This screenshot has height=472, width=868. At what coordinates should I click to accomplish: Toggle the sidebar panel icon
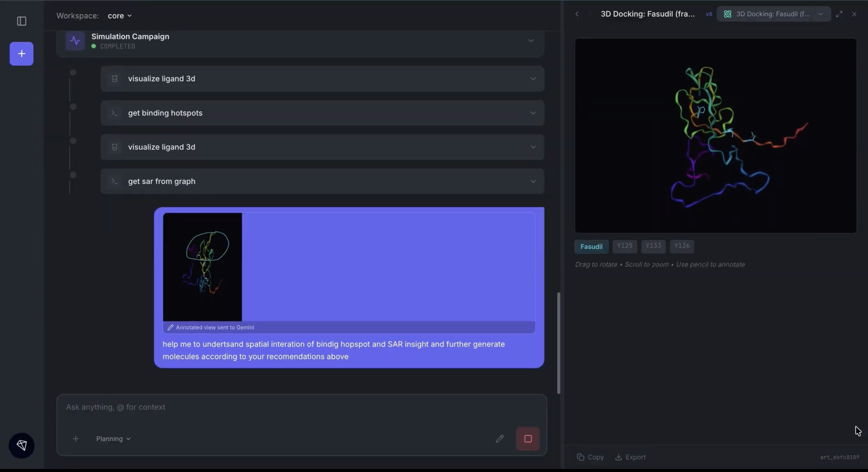(22, 21)
